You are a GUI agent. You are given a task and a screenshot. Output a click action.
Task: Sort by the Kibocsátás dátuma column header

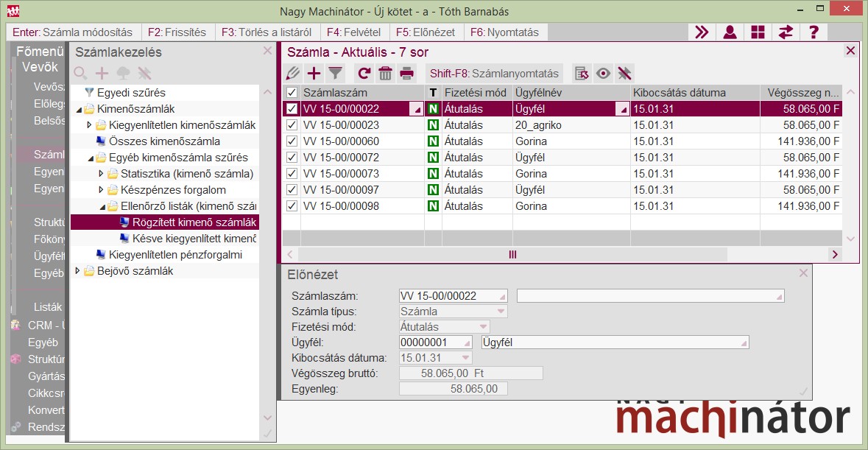point(695,93)
